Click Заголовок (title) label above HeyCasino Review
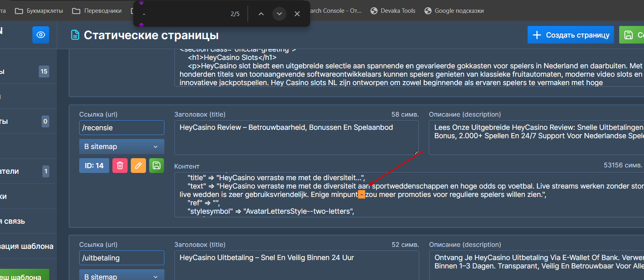The height and width of the screenshot is (280, 644). point(200,114)
